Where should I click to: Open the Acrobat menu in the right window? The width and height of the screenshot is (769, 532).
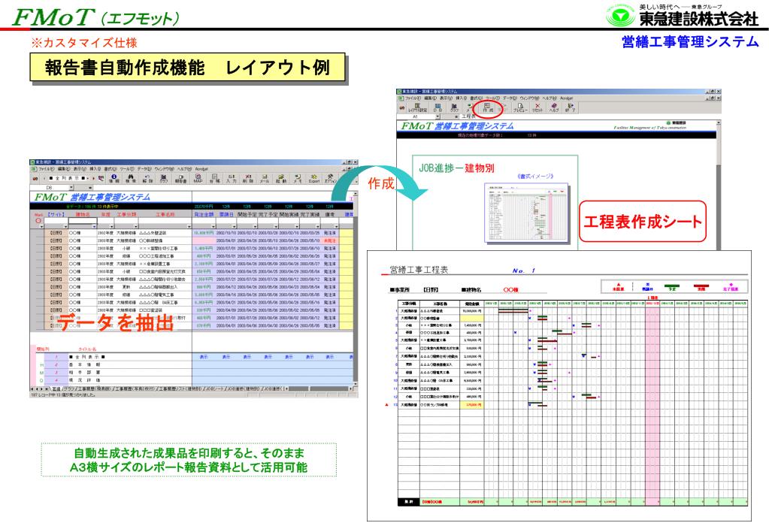tap(567, 98)
